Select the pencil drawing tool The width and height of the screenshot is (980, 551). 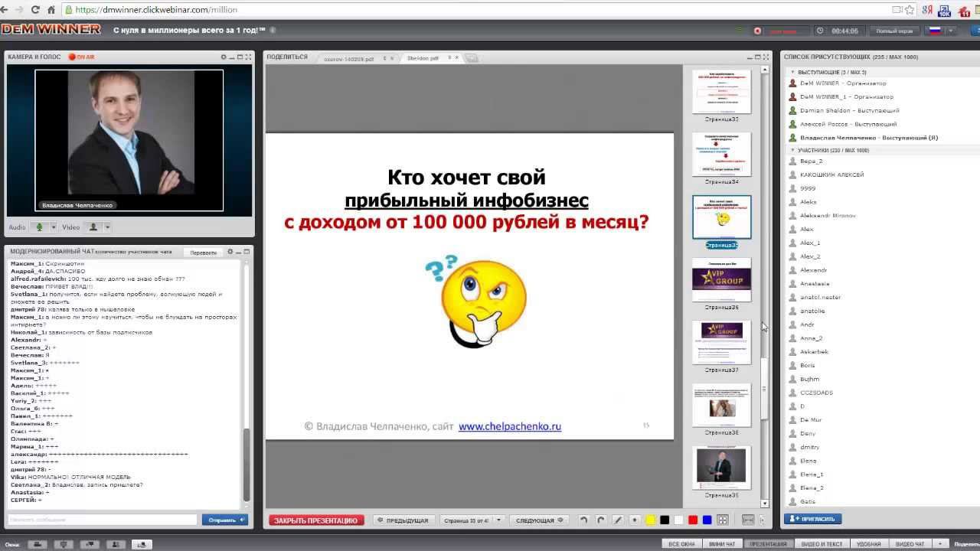pos(619,520)
